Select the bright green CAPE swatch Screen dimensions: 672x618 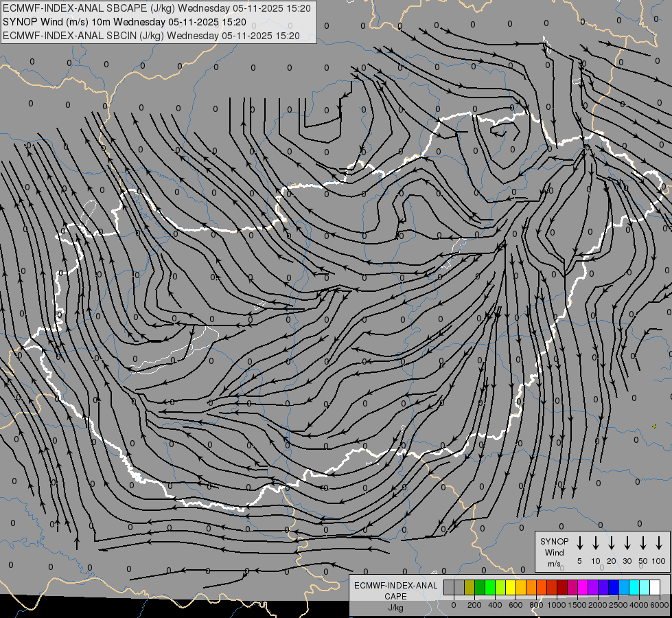pyautogui.click(x=490, y=587)
